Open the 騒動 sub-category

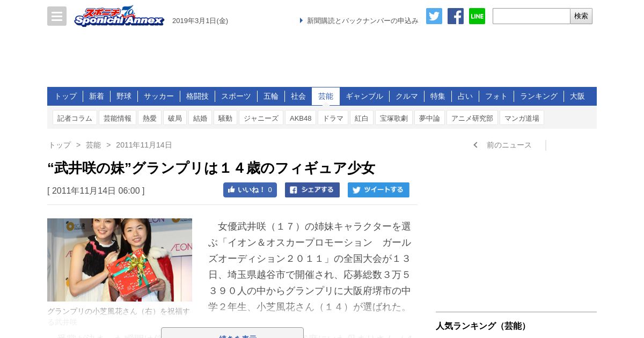click(225, 118)
